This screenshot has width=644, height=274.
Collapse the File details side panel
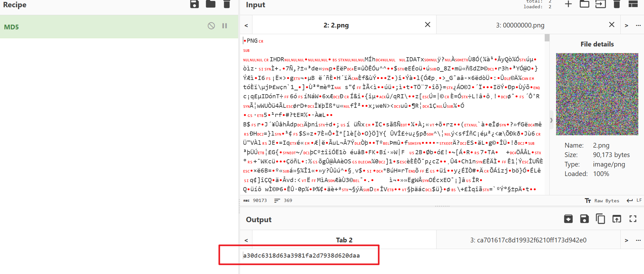coord(551,120)
